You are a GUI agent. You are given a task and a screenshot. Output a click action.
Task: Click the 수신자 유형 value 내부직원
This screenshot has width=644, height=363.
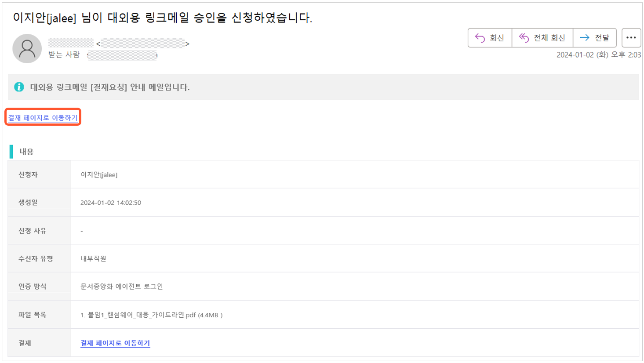point(93,259)
